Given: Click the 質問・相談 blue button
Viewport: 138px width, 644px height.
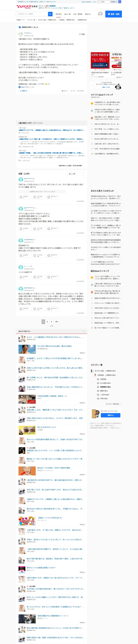Looking at the screenshot, I should [113, 14].
